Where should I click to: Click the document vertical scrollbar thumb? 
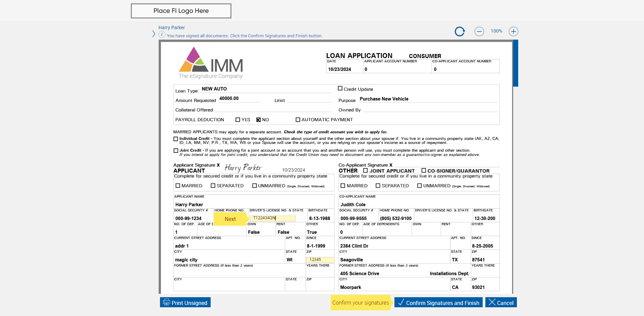(516, 63)
